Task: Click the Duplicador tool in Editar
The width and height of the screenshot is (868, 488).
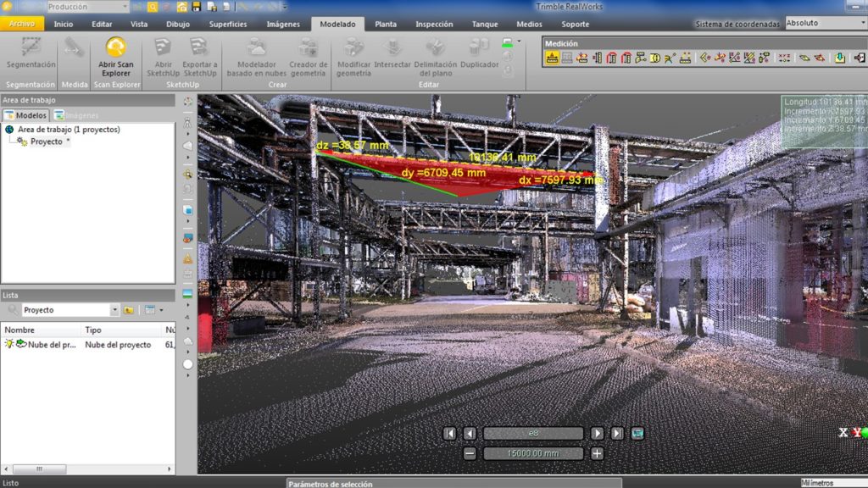Action: [x=479, y=53]
